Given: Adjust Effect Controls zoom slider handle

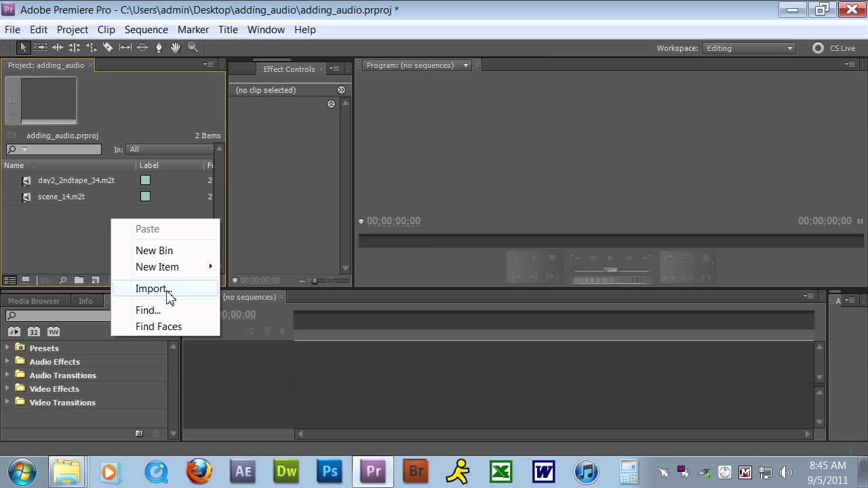Looking at the screenshot, I should point(315,281).
